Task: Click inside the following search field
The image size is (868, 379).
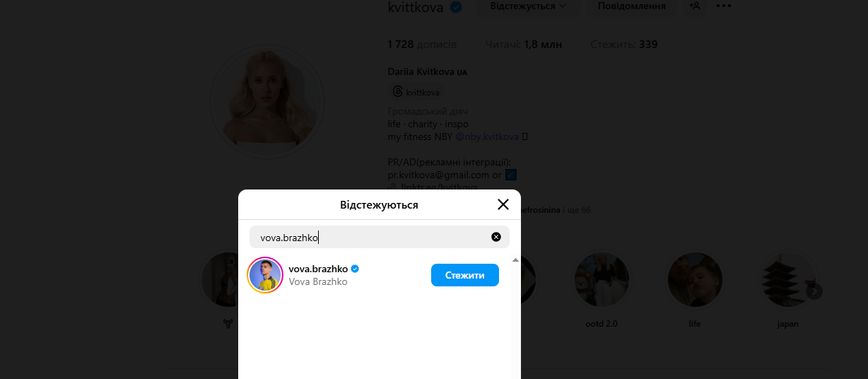Action: click(x=371, y=238)
